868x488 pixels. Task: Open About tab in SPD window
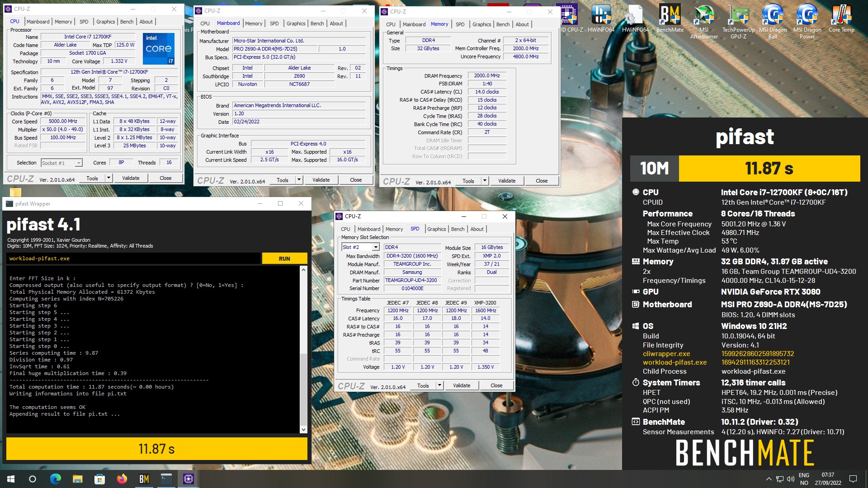[477, 229]
